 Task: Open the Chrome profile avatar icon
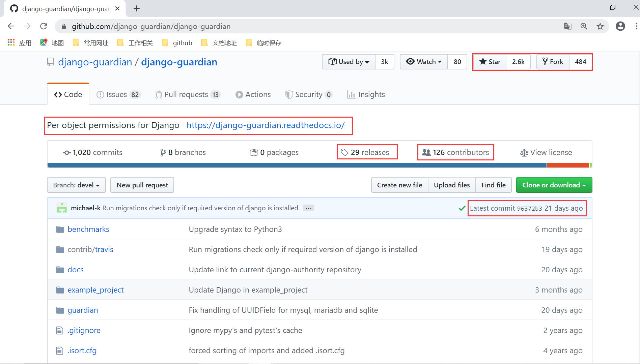point(620,26)
